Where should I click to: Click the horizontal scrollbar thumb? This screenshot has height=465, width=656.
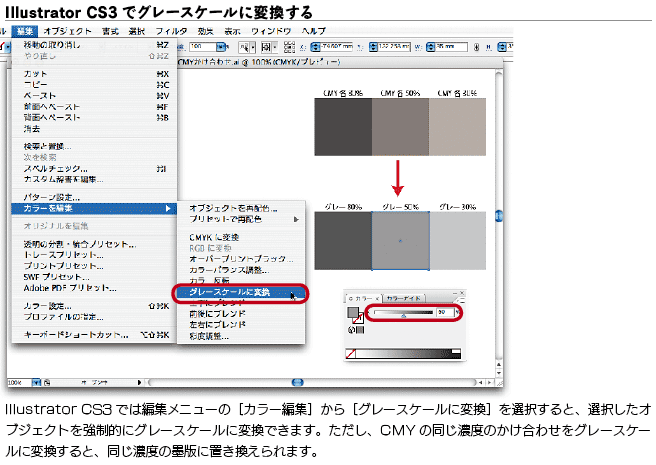click(297, 382)
